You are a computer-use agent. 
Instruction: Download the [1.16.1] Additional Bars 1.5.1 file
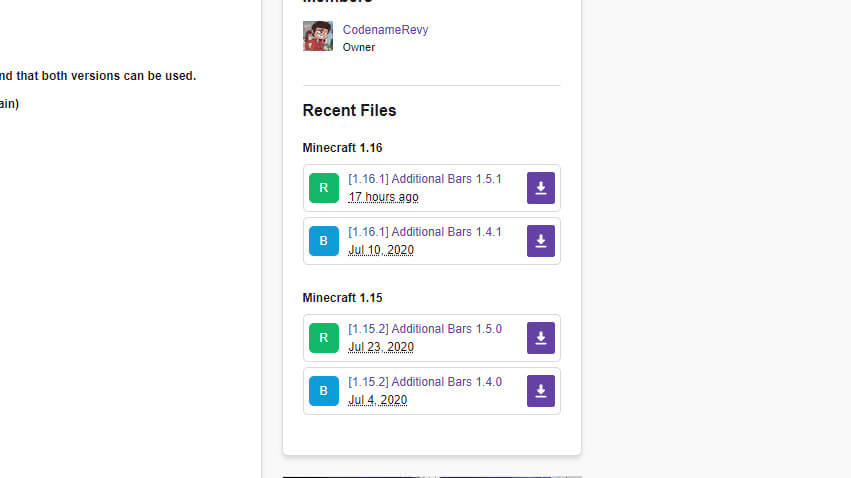coord(541,188)
